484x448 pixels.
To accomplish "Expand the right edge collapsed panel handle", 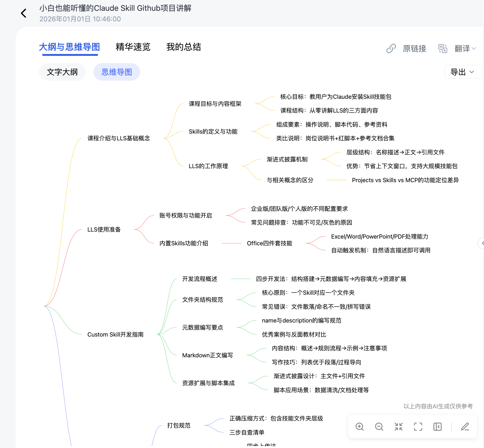I will 481,243.
